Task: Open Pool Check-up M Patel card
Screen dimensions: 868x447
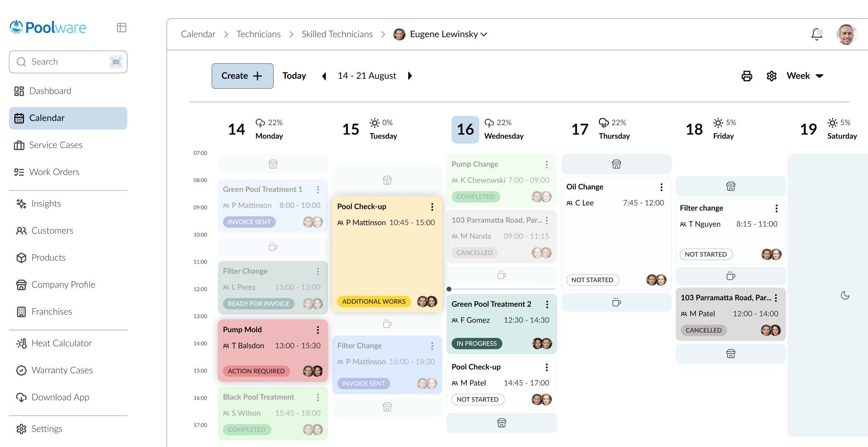Action: point(501,383)
